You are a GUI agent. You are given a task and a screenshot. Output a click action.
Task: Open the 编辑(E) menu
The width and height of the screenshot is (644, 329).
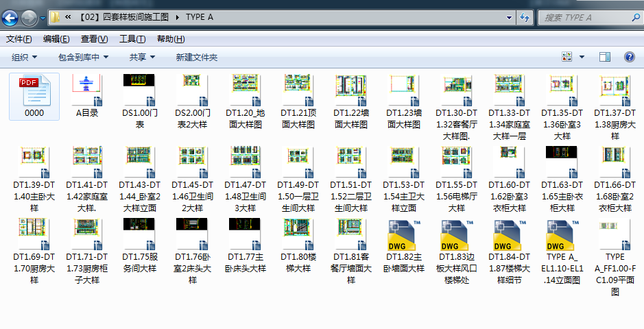tap(56, 39)
